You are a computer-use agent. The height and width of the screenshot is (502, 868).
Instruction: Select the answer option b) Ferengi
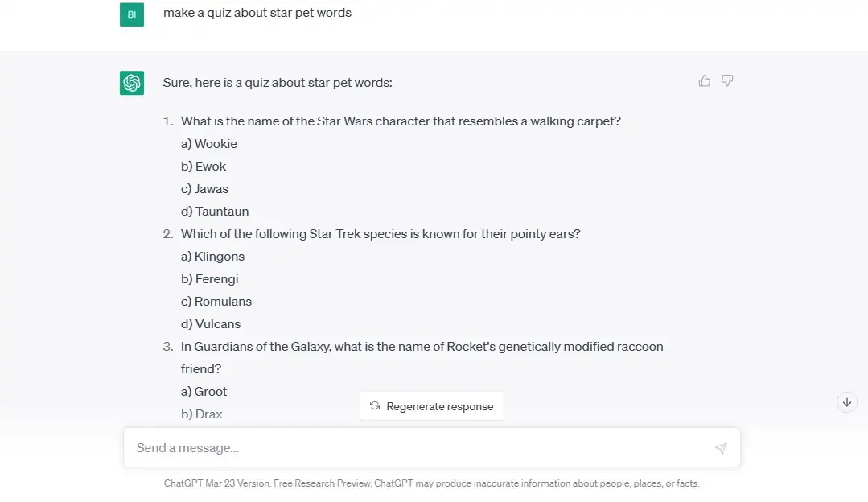[210, 279]
